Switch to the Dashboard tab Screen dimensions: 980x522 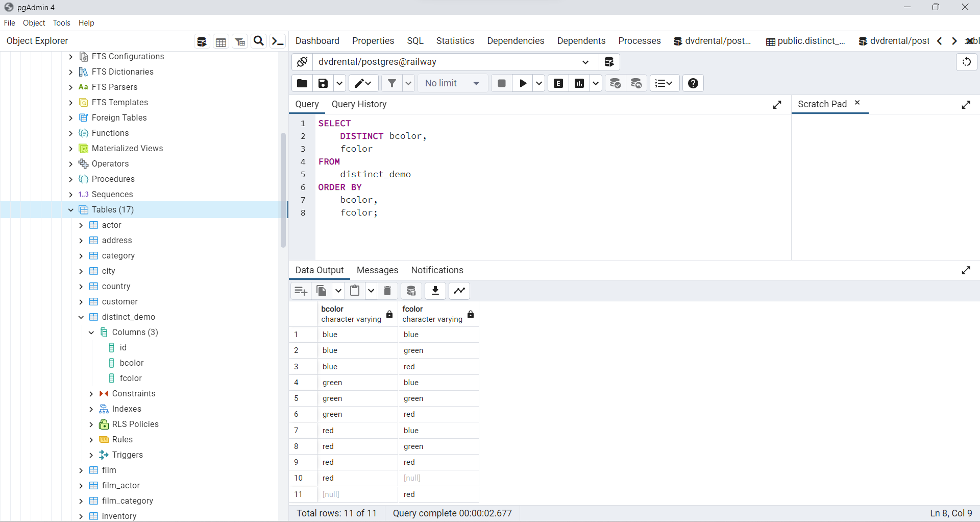coord(317,41)
